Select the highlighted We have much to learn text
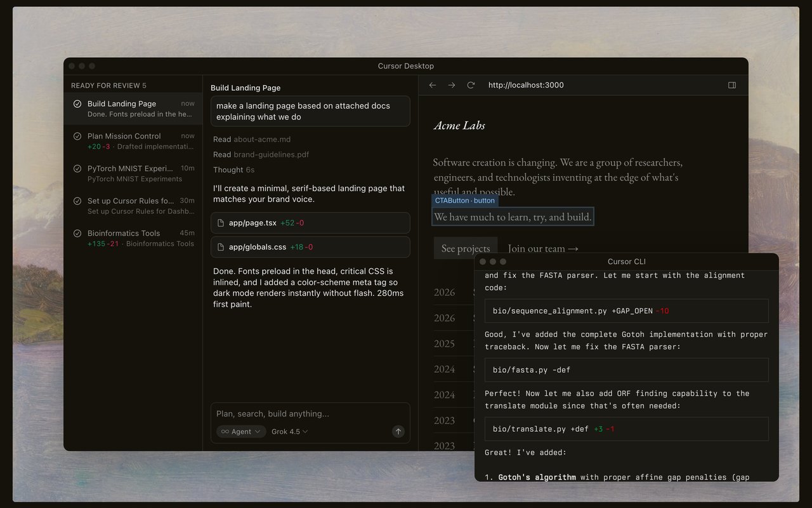Image resolution: width=812 pixels, height=508 pixels. 513,217
